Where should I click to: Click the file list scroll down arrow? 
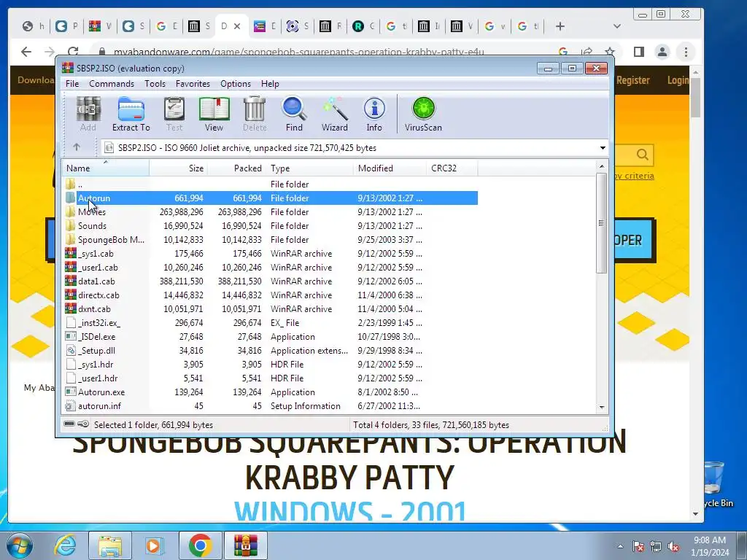pyautogui.click(x=602, y=407)
